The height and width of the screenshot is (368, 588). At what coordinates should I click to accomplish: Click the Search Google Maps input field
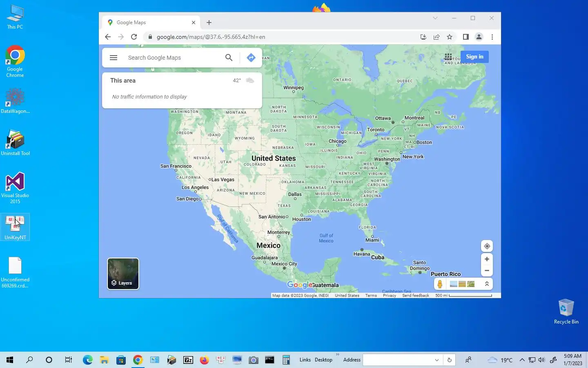174,58
